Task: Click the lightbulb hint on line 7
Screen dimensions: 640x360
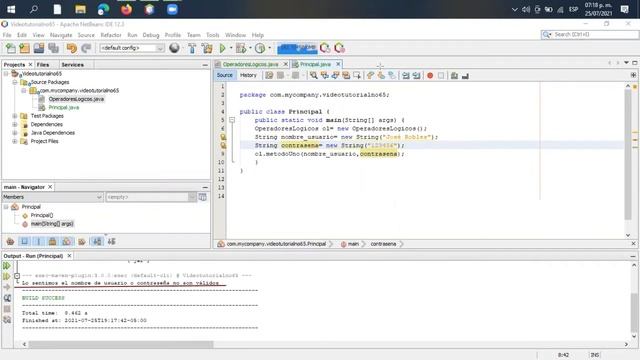Action: pyautogui.click(x=223, y=137)
